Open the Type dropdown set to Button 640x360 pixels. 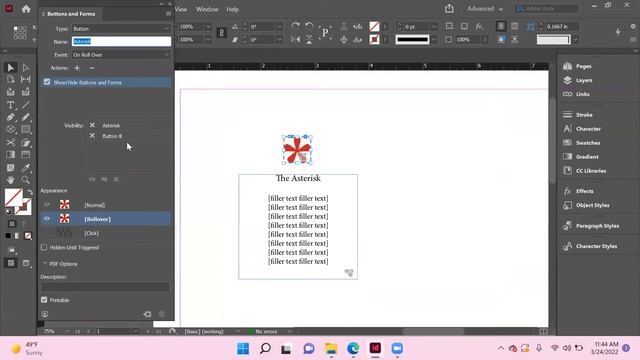coord(121,29)
